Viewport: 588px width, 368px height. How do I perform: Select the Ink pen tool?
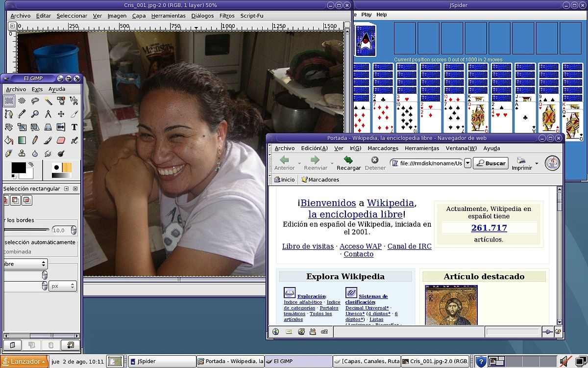pos(9,153)
